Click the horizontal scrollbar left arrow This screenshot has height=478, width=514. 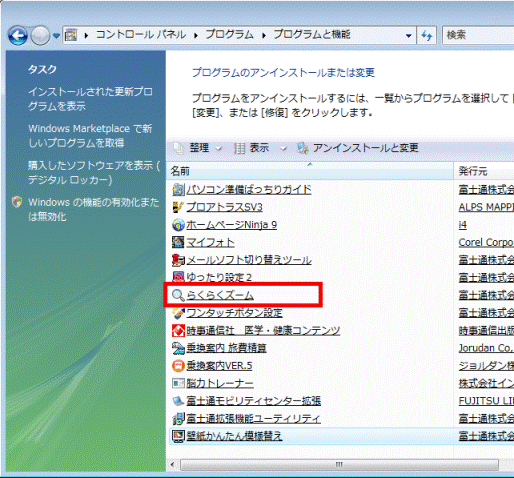(172, 464)
